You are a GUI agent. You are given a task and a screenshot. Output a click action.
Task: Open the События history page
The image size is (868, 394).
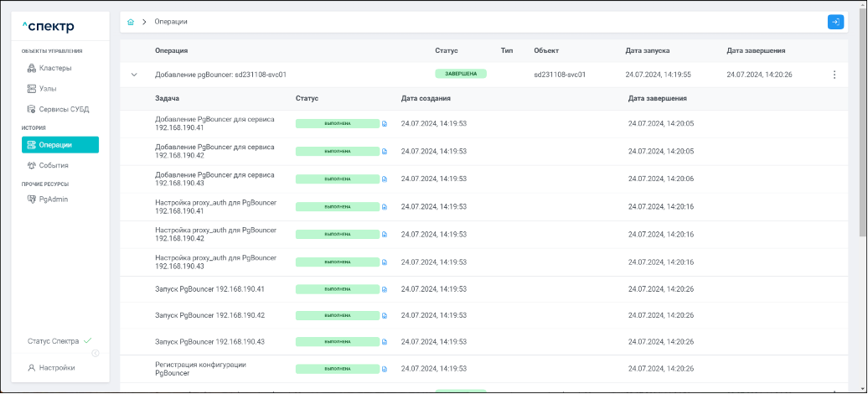pos(54,165)
